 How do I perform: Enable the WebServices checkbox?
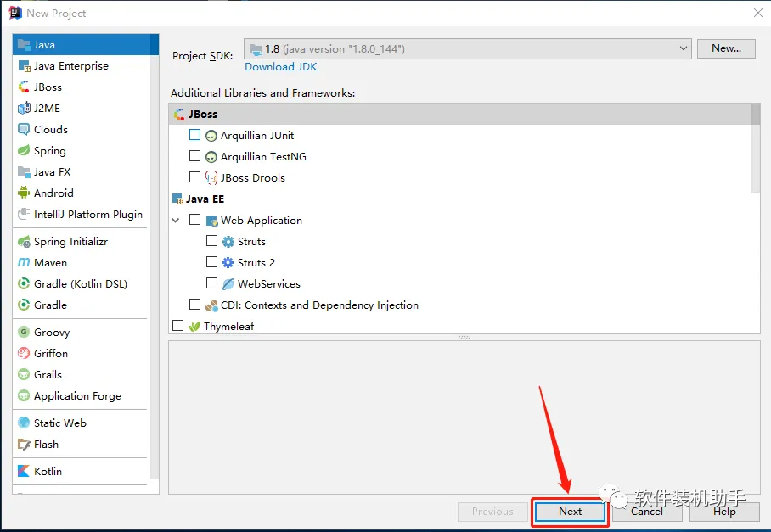[x=211, y=283]
